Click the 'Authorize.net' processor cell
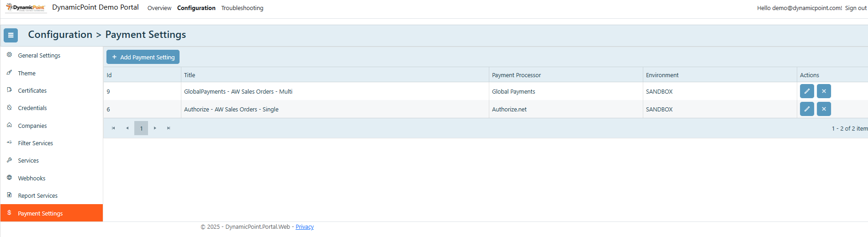868x237 pixels. point(566,109)
